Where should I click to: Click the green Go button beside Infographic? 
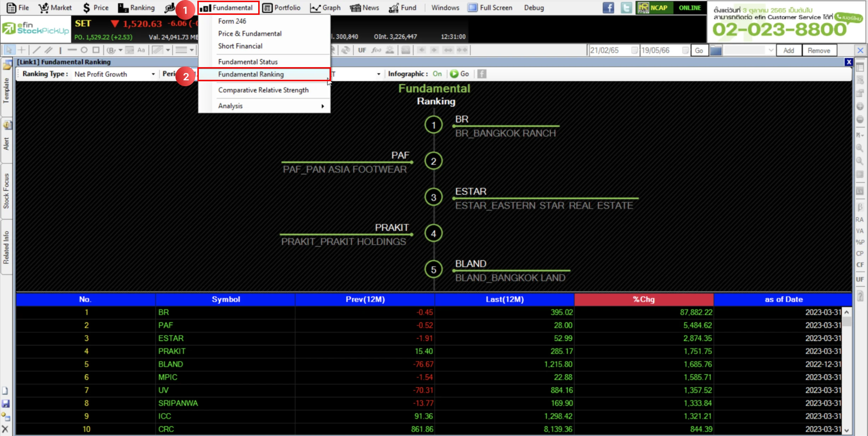tap(459, 74)
